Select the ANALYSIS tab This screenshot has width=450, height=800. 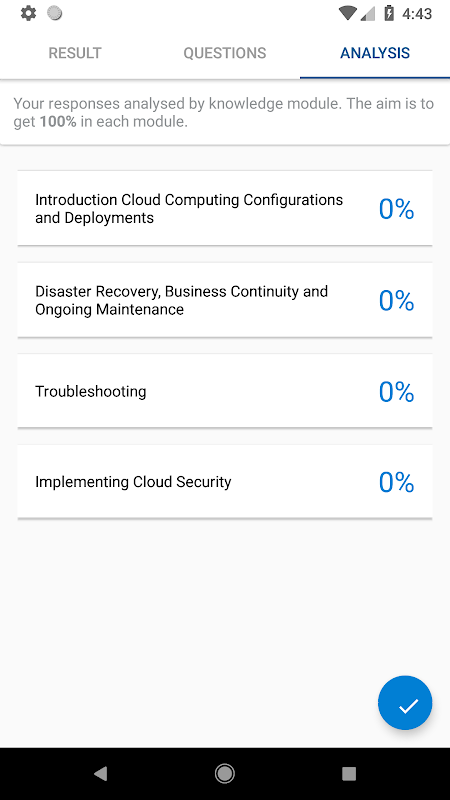pyautogui.click(x=375, y=53)
